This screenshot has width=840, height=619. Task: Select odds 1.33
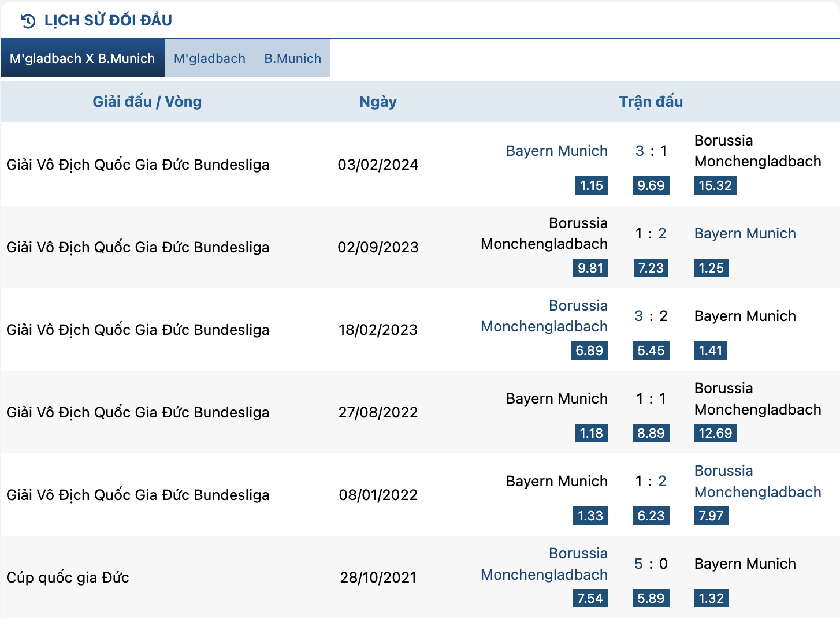click(x=590, y=516)
